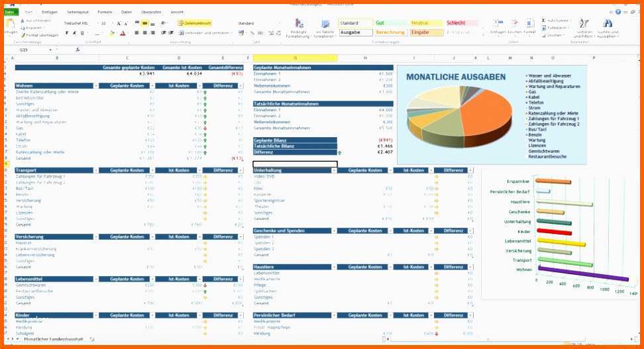Select column G header
Image resolution: width=644 pixels, height=349 pixels.
(x=295, y=58)
